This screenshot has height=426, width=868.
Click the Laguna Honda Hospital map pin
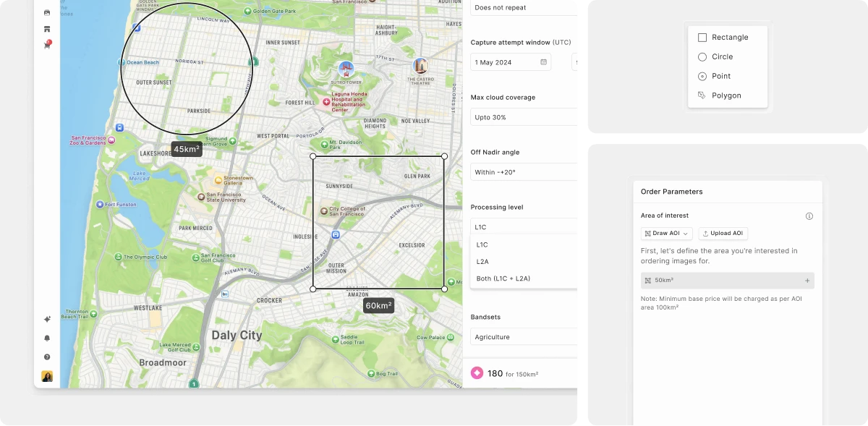coord(326,102)
